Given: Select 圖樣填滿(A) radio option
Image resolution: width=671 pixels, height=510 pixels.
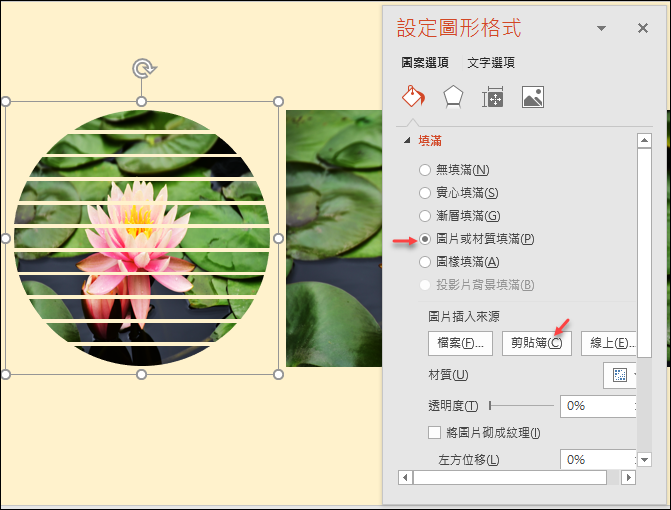Looking at the screenshot, I should (x=459, y=262).
